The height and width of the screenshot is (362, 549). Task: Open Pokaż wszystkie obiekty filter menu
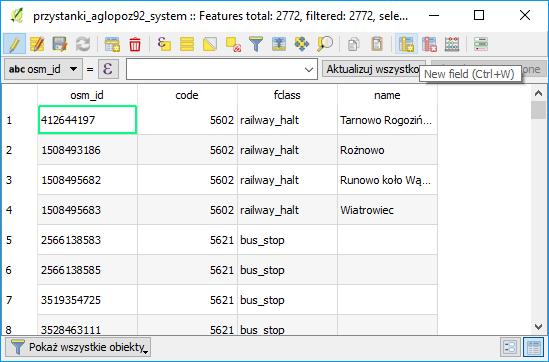pos(78,347)
